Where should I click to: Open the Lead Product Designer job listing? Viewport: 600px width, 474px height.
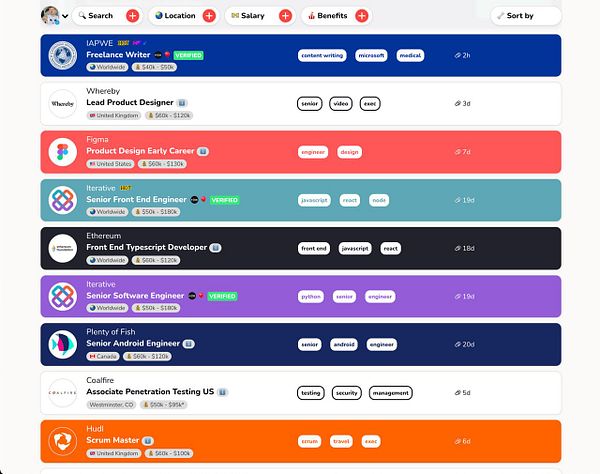pyautogui.click(x=130, y=103)
